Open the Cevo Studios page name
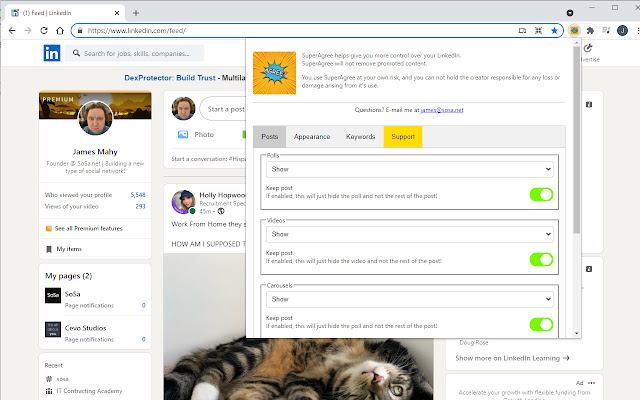The height and width of the screenshot is (400, 640). coord(85,328)
